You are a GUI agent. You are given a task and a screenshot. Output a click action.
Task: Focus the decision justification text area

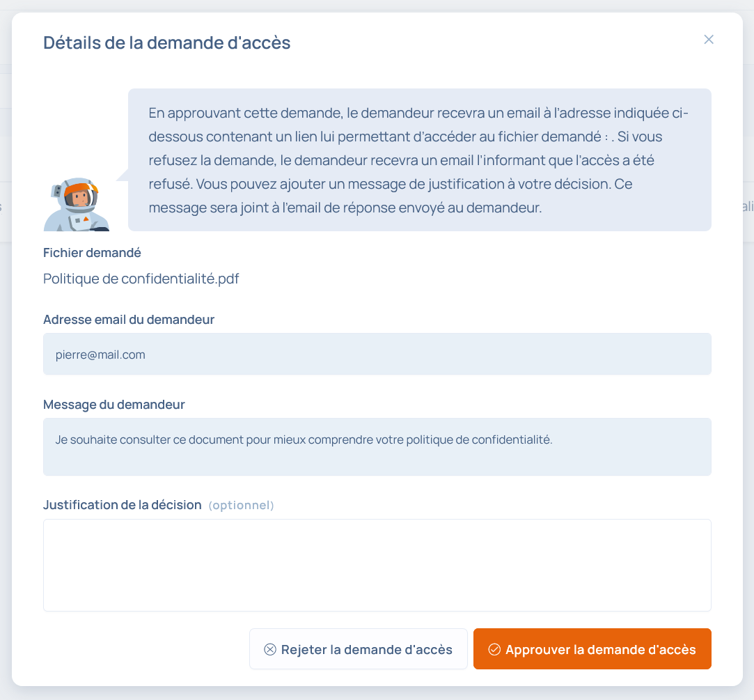pos(377,565)
